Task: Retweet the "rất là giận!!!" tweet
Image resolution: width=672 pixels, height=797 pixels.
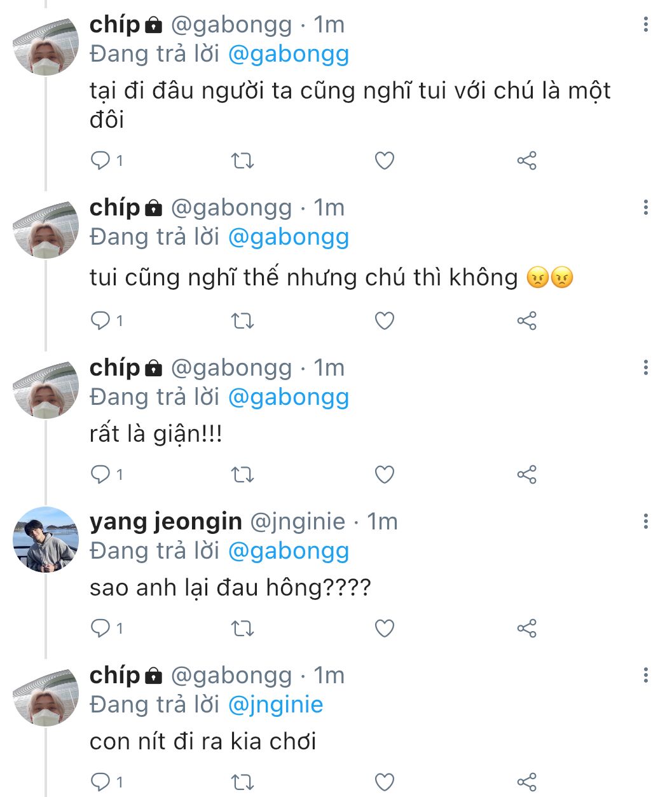Action: pyautogui.click(x=242, y=475)
